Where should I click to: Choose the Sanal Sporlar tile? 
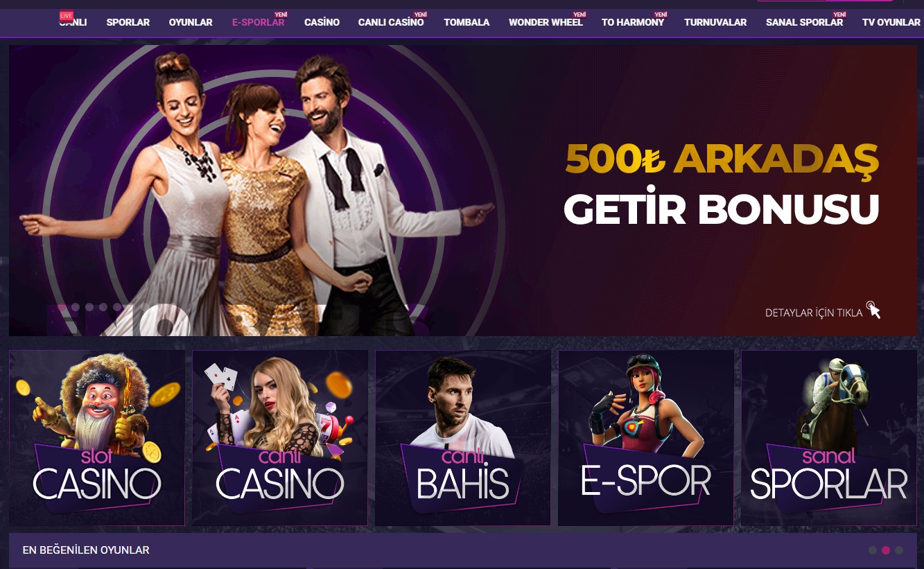(x=829, y=437)
